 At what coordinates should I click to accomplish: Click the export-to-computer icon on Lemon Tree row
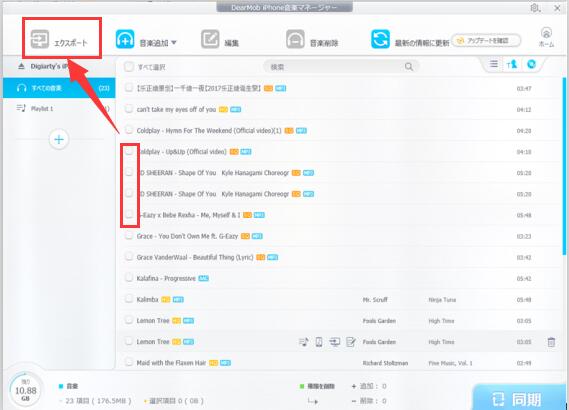335,342
